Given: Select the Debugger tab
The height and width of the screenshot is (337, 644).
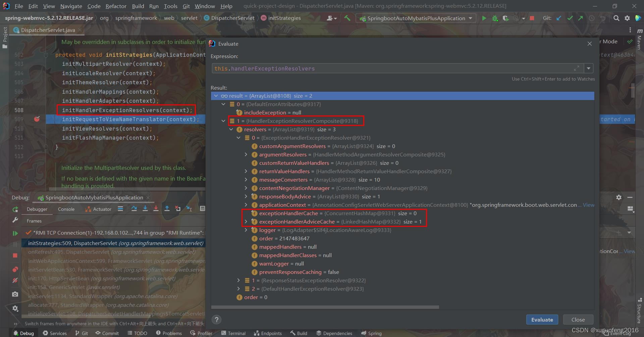Looking at the screenshot, I should tap(37, 209).
